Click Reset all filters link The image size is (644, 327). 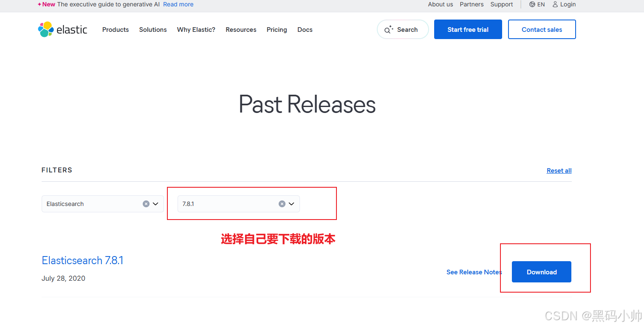pyautogui.click(x=559, y=171)
